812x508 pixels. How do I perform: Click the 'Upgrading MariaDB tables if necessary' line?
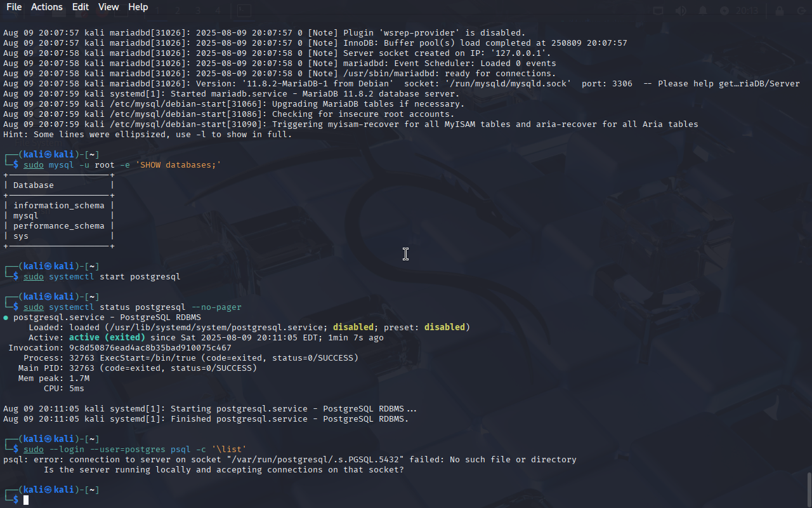pos(234,104)
